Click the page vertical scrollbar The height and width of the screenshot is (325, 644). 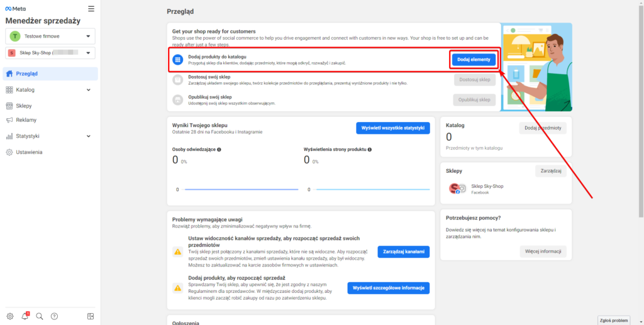click(641, 111)
